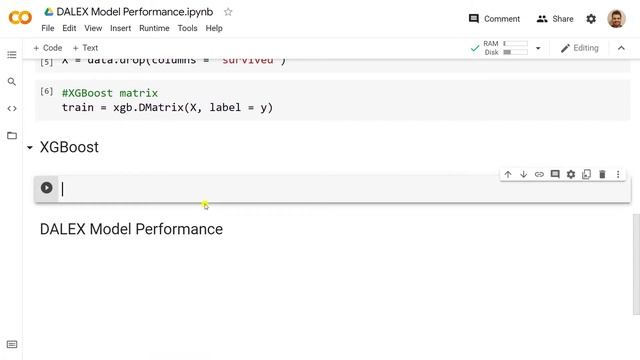This screenshot has height=360, width=640.
Task: Open the Runtime menu
Action: [x=154, y=28]
